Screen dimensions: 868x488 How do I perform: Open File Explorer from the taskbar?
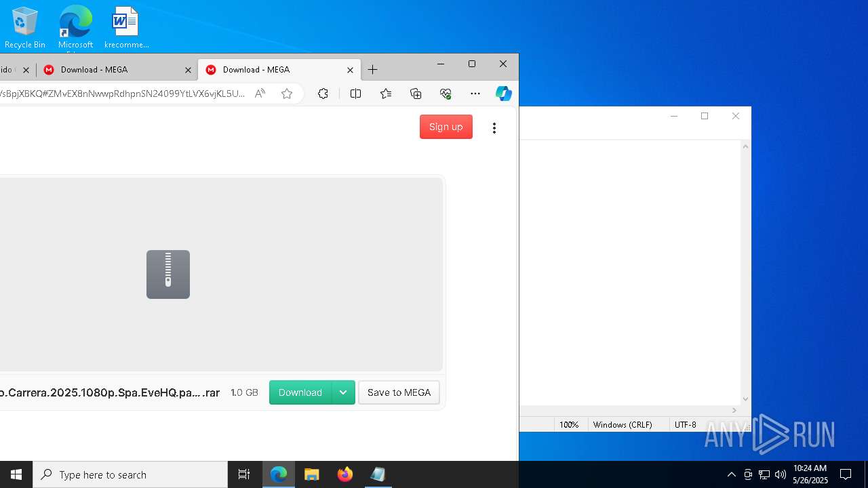(x=312, y=474)
